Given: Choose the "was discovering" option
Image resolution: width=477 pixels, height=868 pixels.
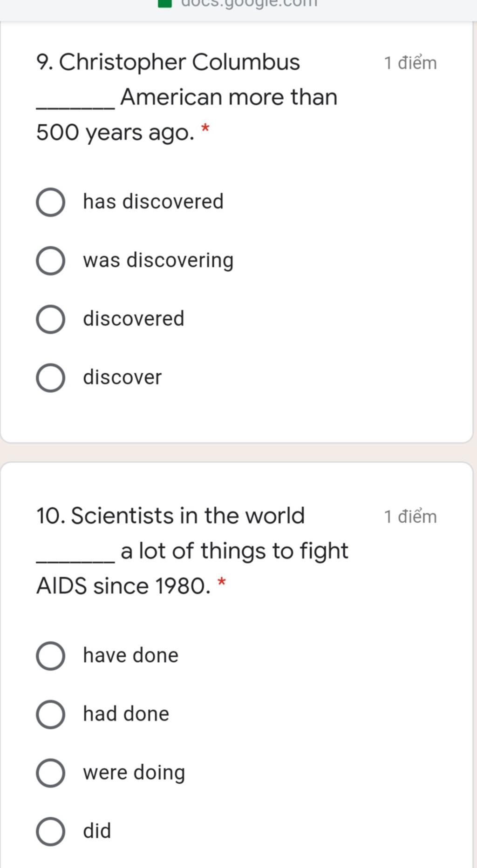Looking at the screenshot, I should [50, 261].
